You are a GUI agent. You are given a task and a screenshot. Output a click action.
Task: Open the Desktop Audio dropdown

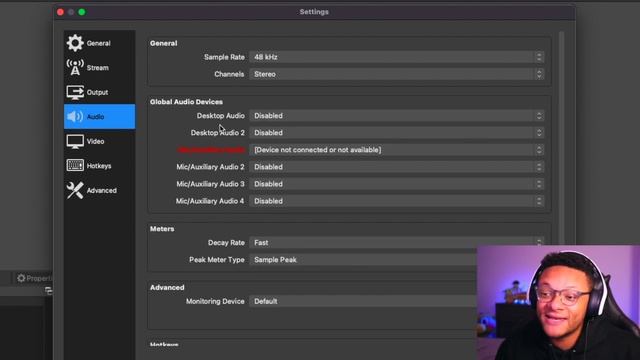pyautogui.click(x=396, y=116)
